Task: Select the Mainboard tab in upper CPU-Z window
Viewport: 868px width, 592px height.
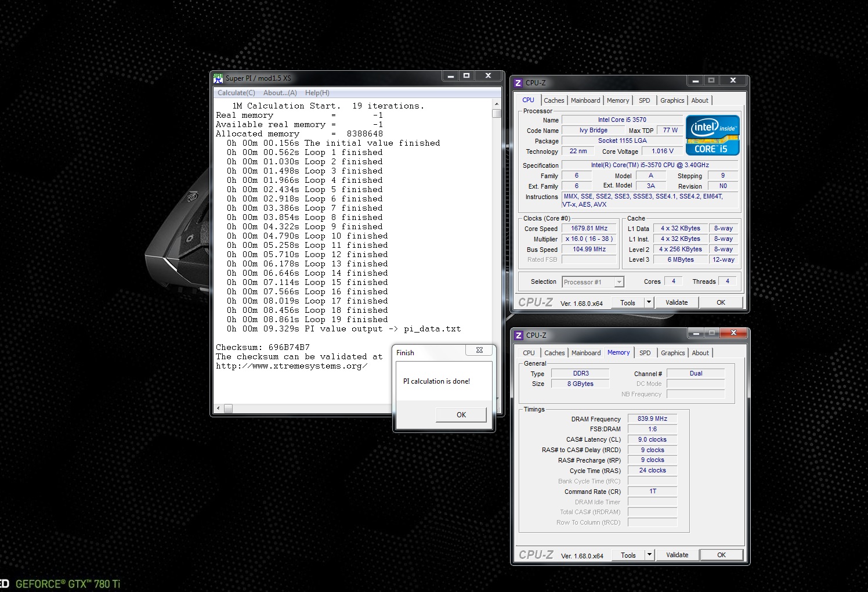Action: click(x=585, y=100)
